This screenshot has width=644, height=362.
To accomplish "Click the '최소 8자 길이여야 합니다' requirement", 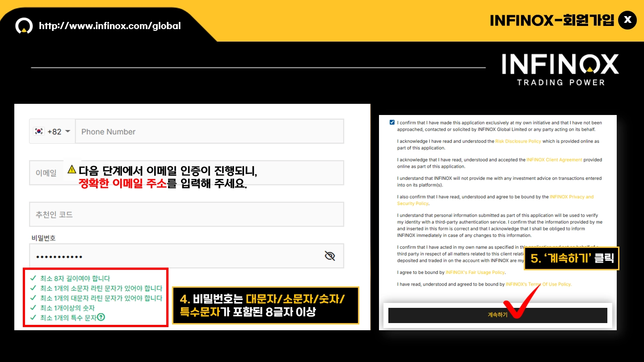I will click(75, 278).
